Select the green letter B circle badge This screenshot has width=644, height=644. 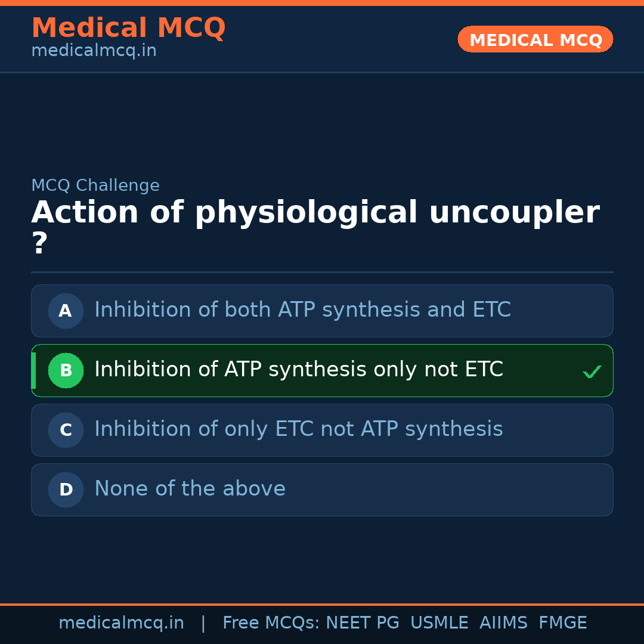[66, 370]
